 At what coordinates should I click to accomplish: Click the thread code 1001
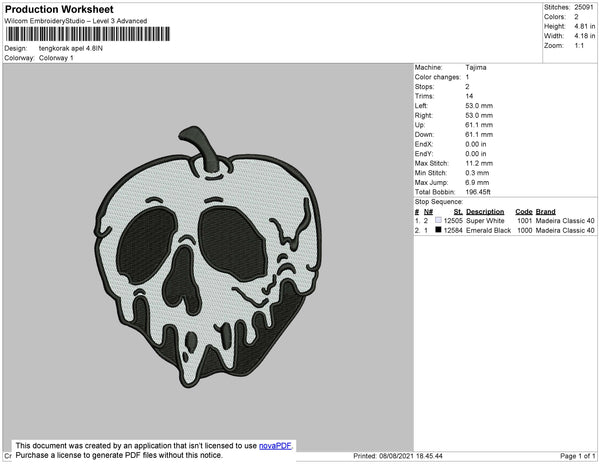(524, 221)
